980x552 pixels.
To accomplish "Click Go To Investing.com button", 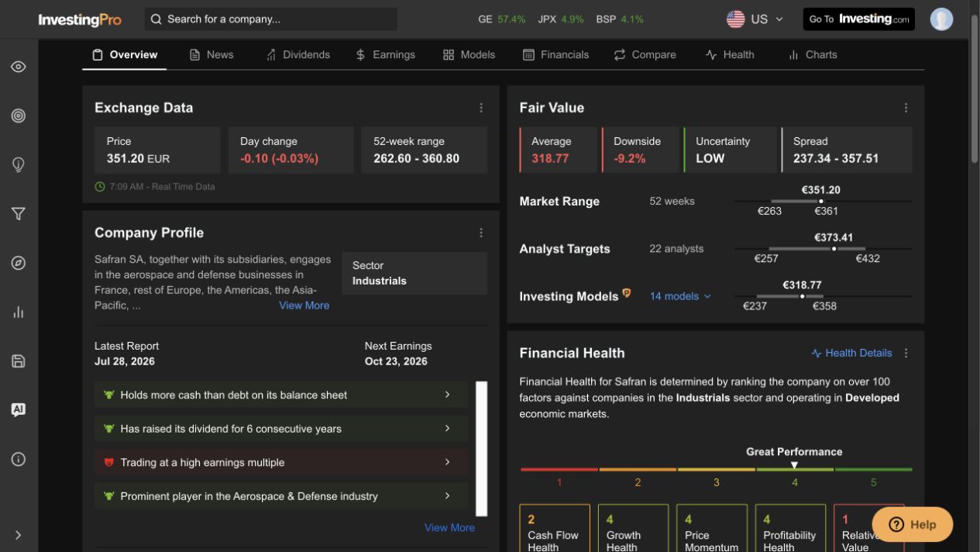I will click(x=858, y=19).
